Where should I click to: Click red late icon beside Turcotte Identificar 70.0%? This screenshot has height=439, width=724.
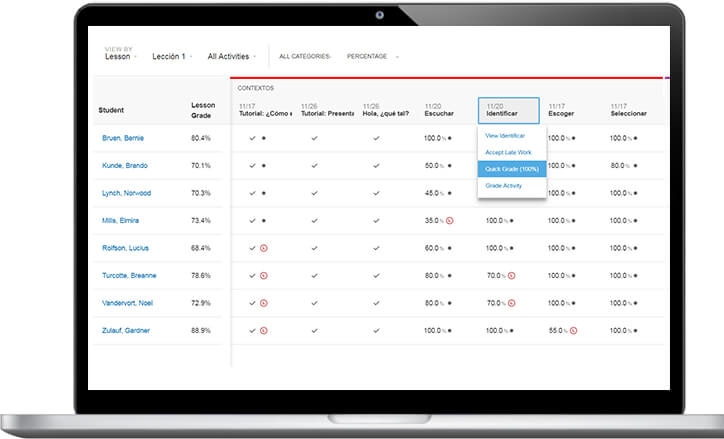pos(511,275)
